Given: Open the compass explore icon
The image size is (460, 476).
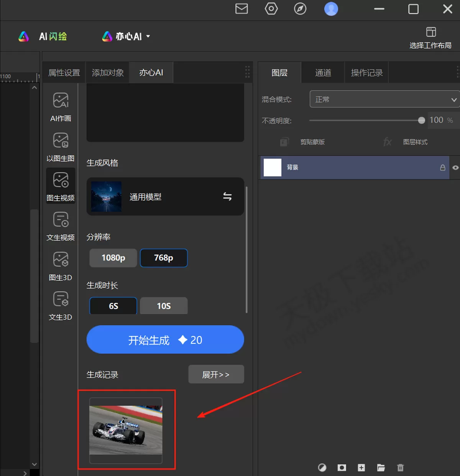Looking at the screenshot, I should (x=300, y=9).
